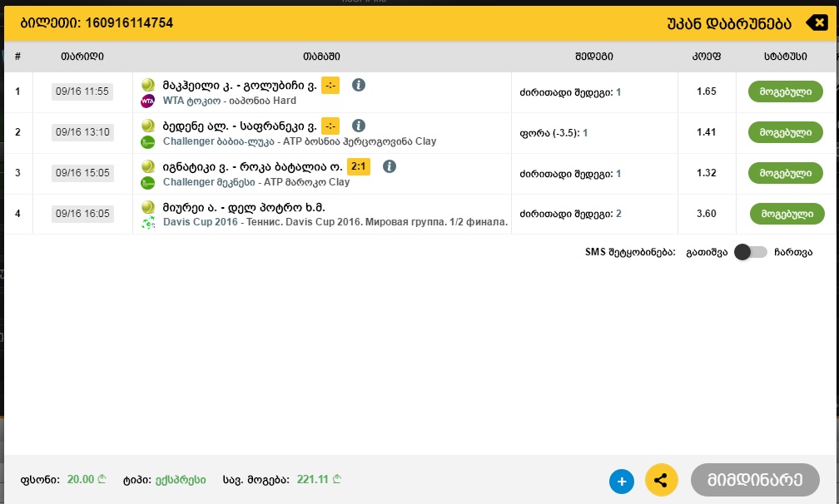
Task: Click Challenger მეკნესი tournament logo icon
Action: click(147, 183)
